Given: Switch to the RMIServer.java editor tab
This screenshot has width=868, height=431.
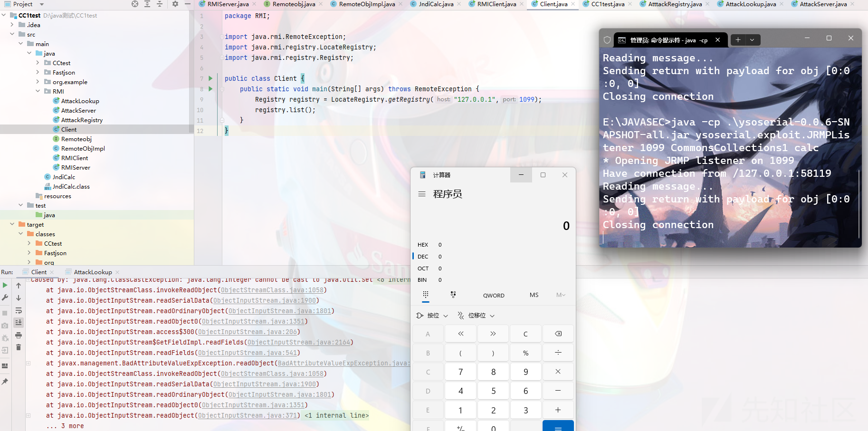Looking at the screenshot, I should pos(227,4).
